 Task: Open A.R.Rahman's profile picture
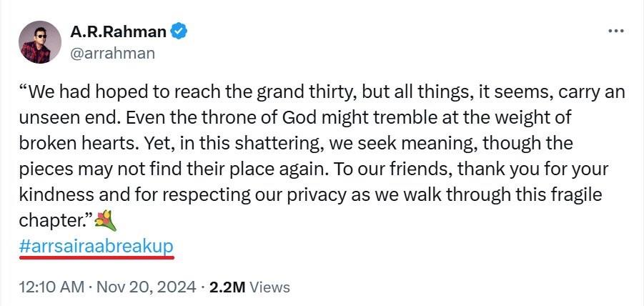pos(40,42)
